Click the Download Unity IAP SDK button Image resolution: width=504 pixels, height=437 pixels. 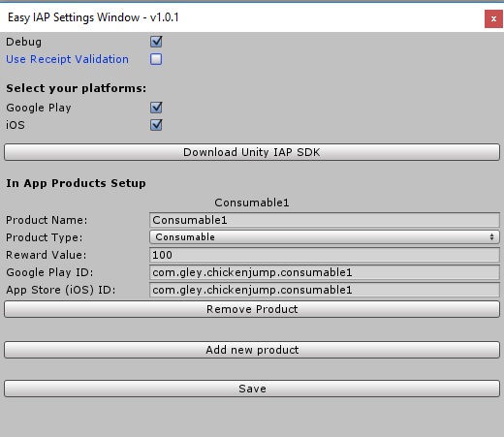point(252,152)
